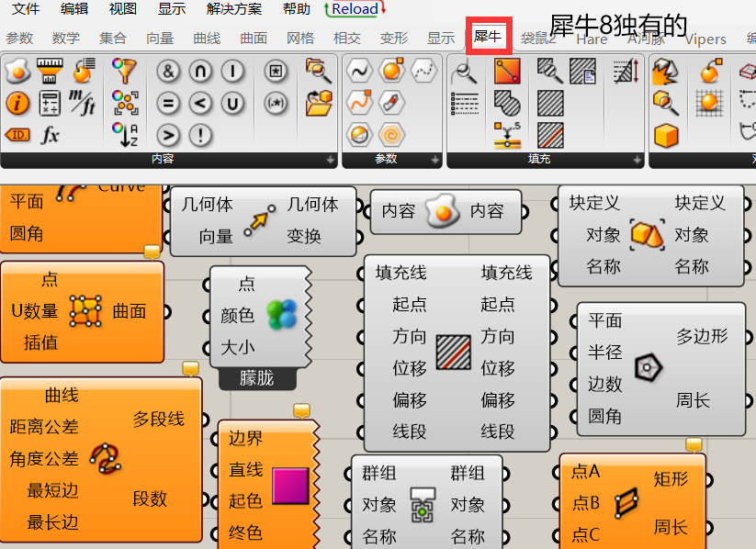Image resolution: width=756 pixels, height=549 pixels.
Task: Switch to the 数学 ribbon tab
Action: 66,38
